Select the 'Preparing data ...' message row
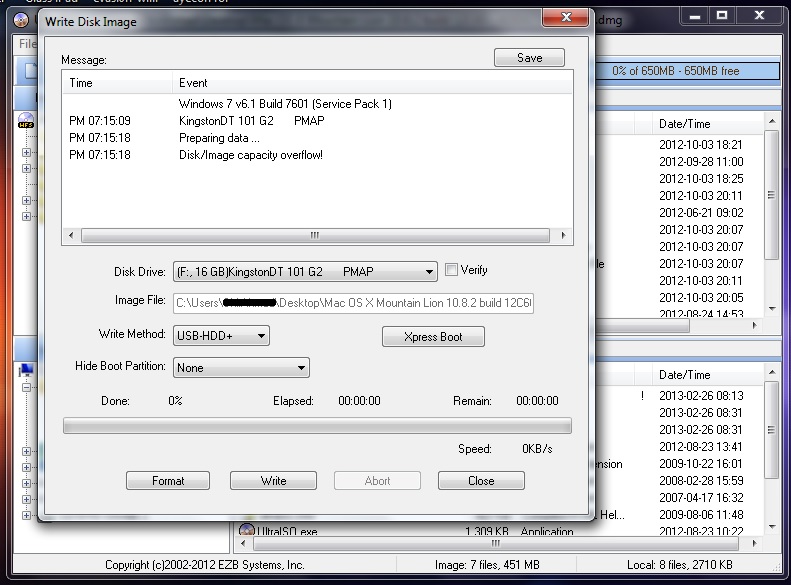 click(x=318, y=138)
